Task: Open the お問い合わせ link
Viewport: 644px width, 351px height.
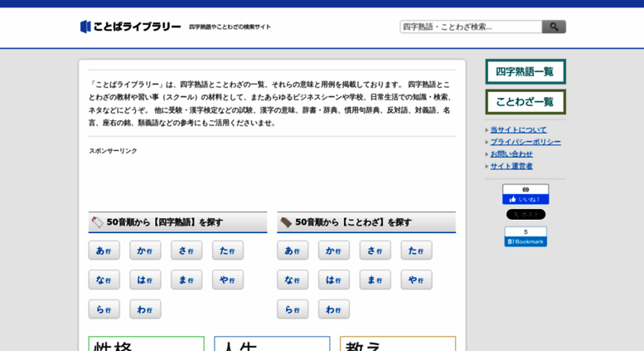Action: coord(511,154)
